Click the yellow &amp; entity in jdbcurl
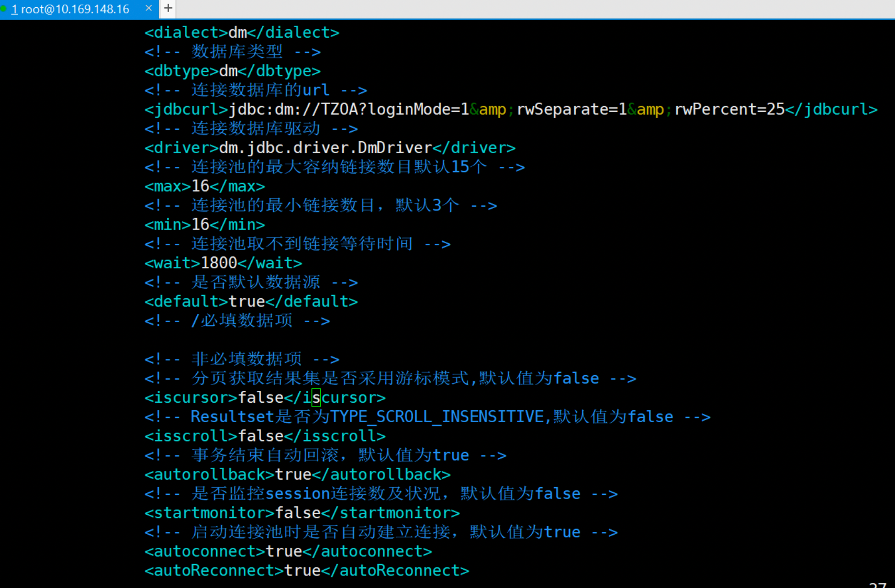895x588 pixels. pos(489,109)
